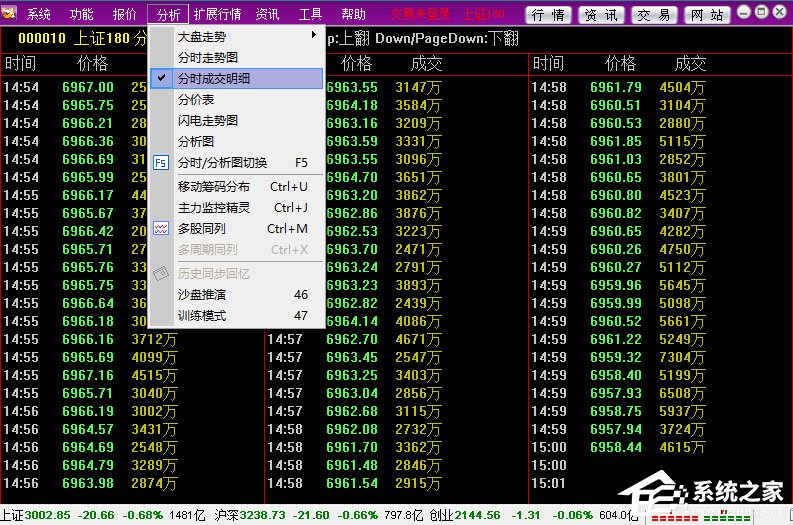Collapse the open 分析 menu

[168, 14]
